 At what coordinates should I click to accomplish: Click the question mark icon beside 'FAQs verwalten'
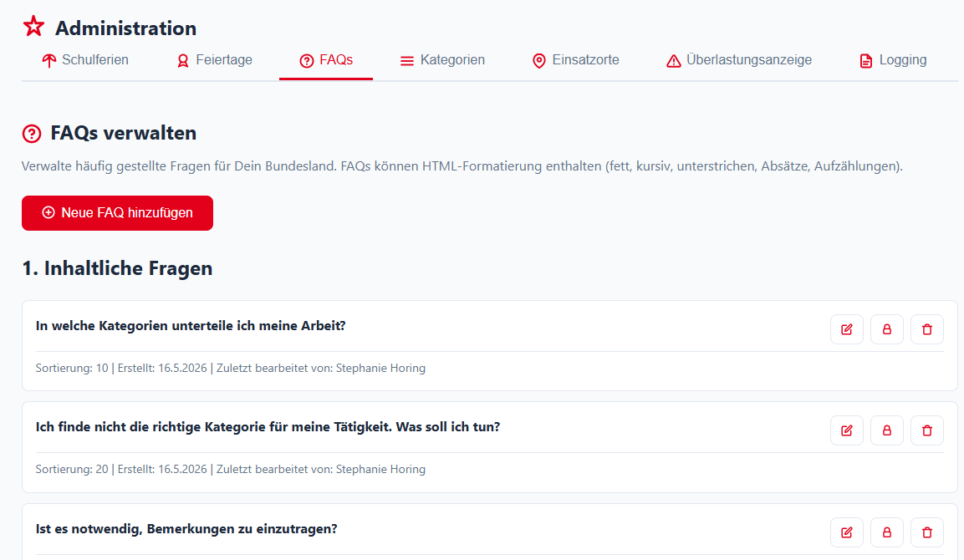(x=32, y=134)
